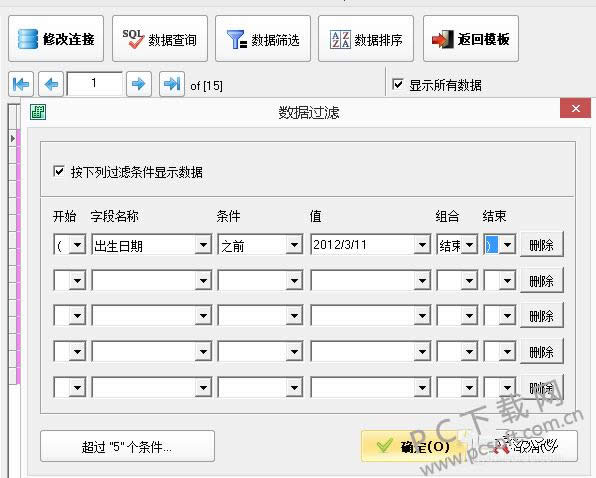This screenshot has width=596, height=478.
Task: Click the 返回模板 return button
Action: (471, 39)
